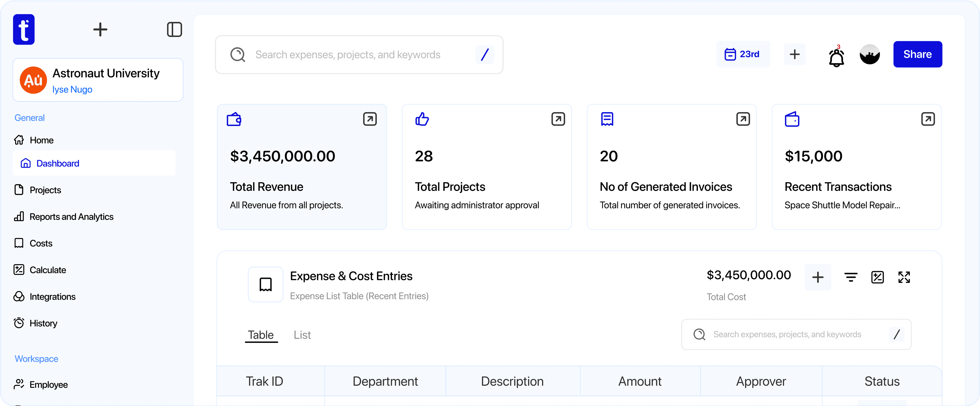Expand Expense table to fullscreen
Screen dimensions: 980x406
pyautogui.click(x=904, y=277)
